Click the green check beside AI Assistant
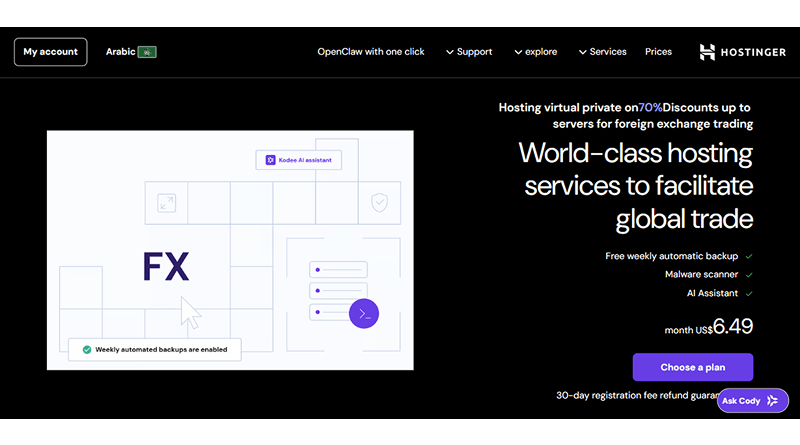Screen dimensions: 800x445 coord(748,293)
